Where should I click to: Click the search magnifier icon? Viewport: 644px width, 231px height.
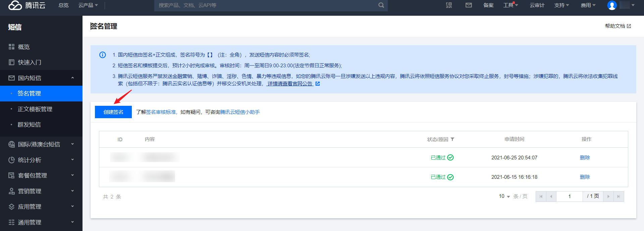[x=381, y=5]
